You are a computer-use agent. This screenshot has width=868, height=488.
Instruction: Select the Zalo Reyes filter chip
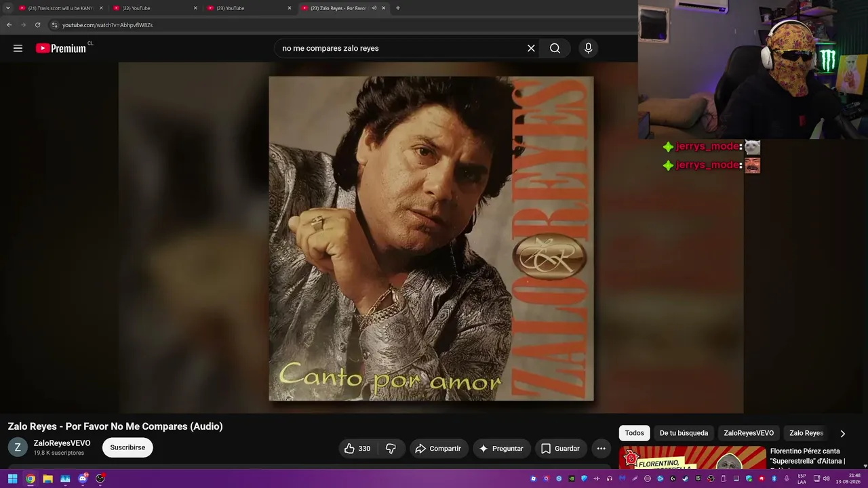coord(806,433)
